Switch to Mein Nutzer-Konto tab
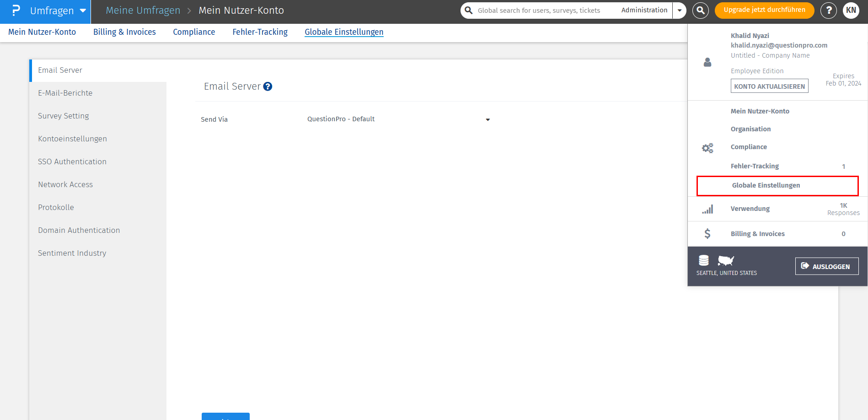 [x=42, y=32]
